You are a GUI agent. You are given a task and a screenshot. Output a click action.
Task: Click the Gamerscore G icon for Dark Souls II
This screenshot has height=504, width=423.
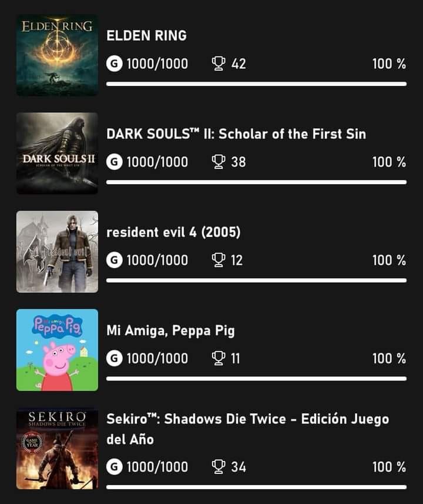115,162
